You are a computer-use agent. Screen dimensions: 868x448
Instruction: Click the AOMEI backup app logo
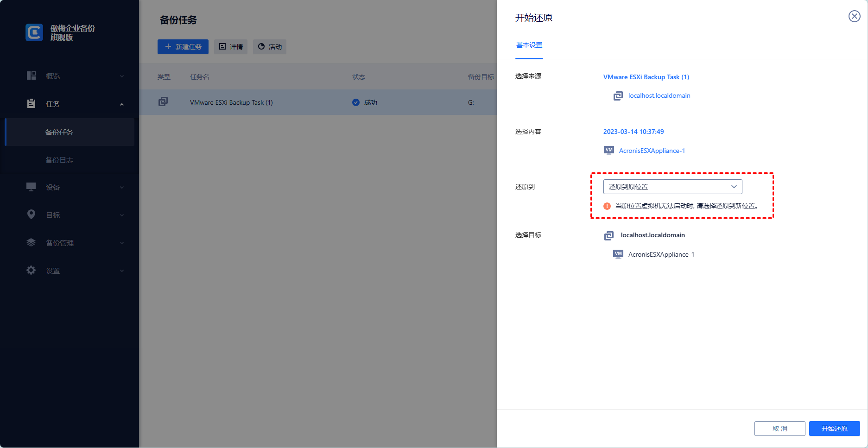click(x=34, y=32)
